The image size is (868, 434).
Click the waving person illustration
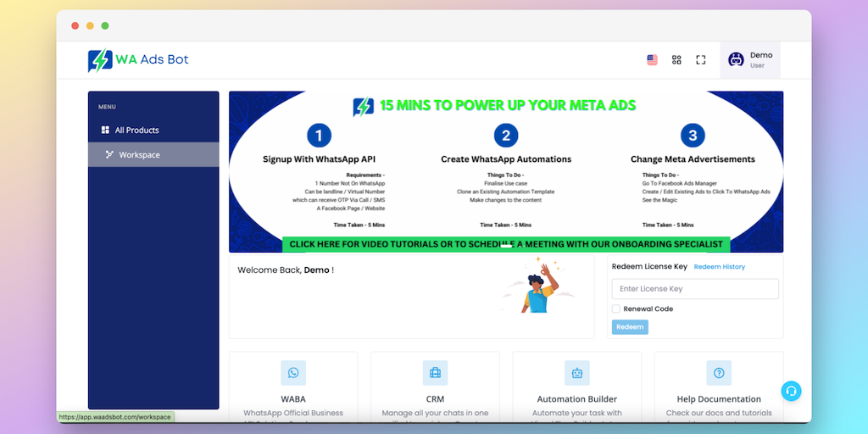[x=539, y=286]
